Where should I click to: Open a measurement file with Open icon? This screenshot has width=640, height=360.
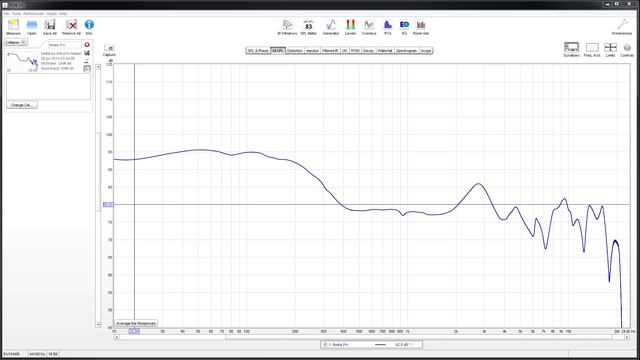(x=32, y=25)
